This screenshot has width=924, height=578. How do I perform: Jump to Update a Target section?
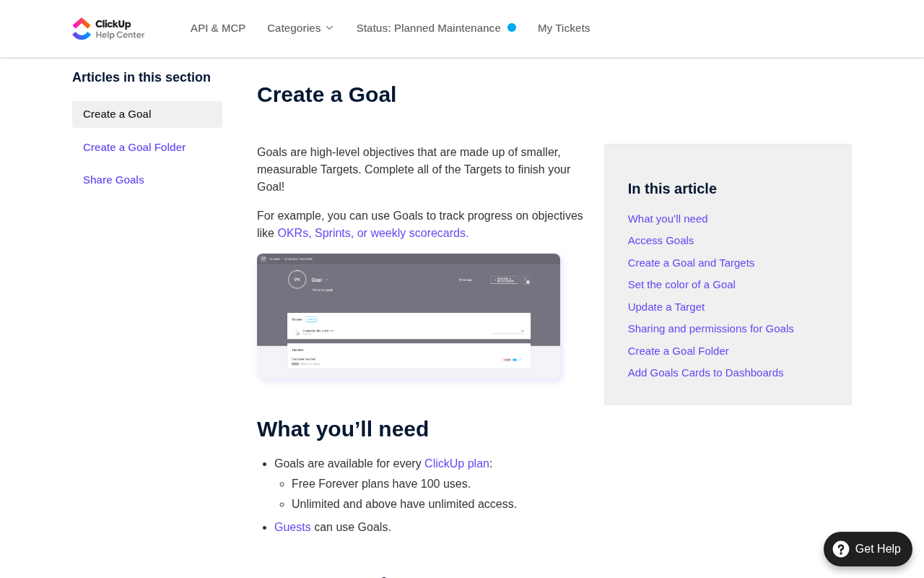point(666,307)
